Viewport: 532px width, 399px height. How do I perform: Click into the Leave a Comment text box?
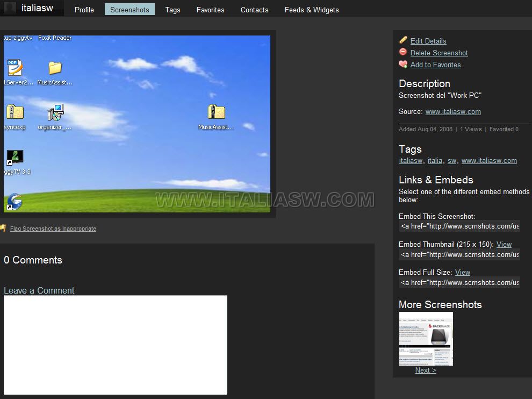116,345
